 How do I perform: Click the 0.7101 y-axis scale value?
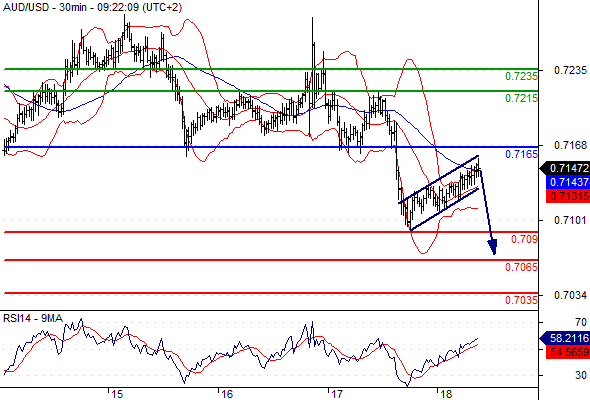570,220
